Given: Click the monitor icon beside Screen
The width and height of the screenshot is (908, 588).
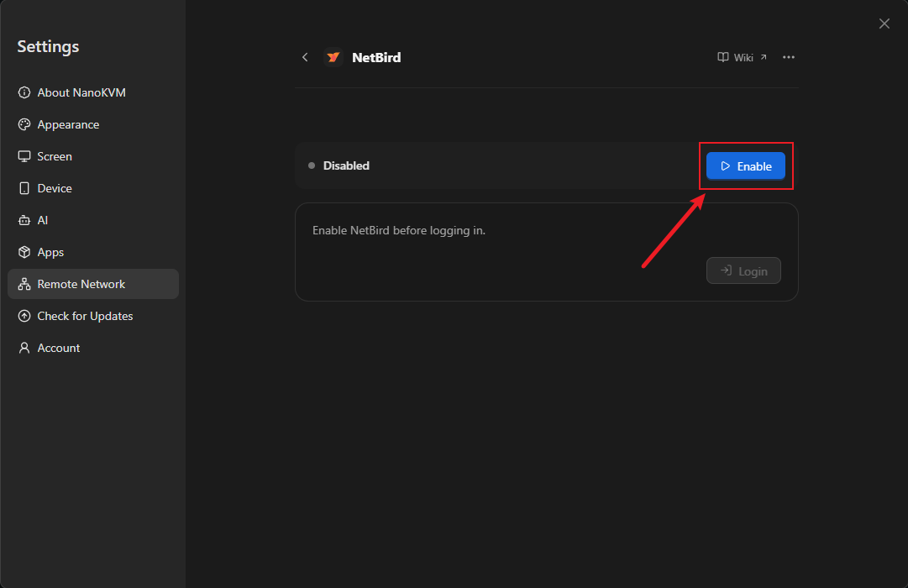Looking at the screenshot, I should tap(24, 156).
